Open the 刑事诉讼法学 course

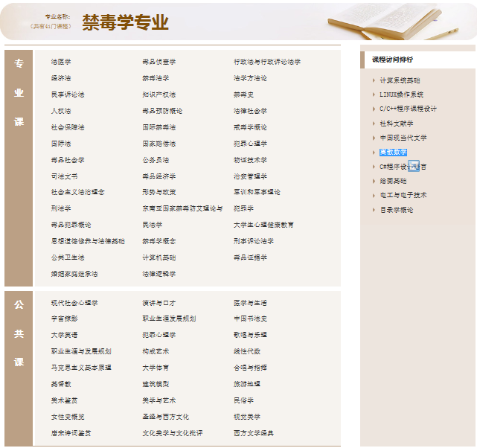point(254,241)
